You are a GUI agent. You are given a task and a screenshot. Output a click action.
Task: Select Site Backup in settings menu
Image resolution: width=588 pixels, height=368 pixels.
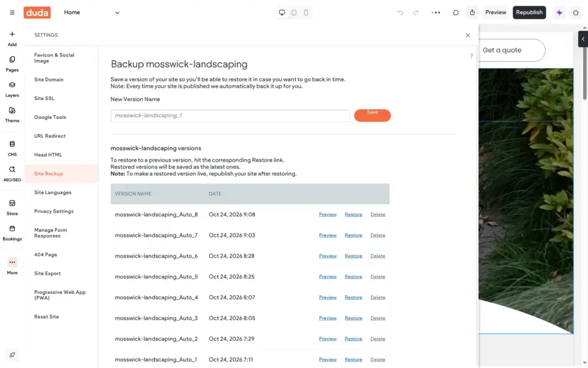pos(61,174)
